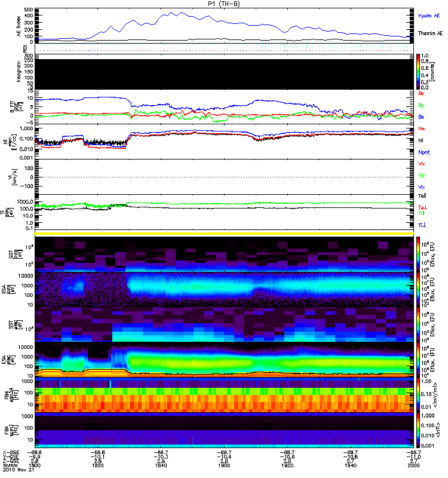Click the SST electrons Eflux color bar
The image size is (448, 478).
tap(419, 324)
